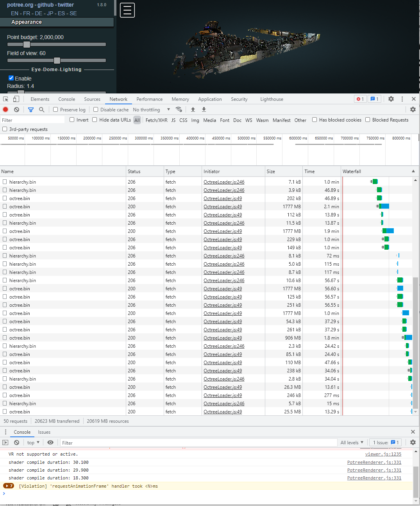Adjust the Point budget slider
Image resolution: width=420 pixels, height=506 pixels.
click(26, 44)
